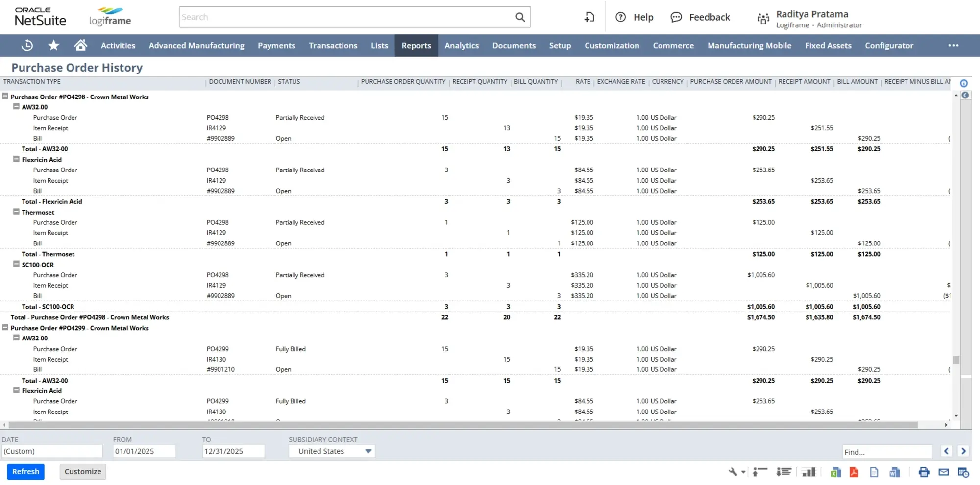980x485 pixels.
Task: Open the Transactions menu
Action: pos(333,45)
